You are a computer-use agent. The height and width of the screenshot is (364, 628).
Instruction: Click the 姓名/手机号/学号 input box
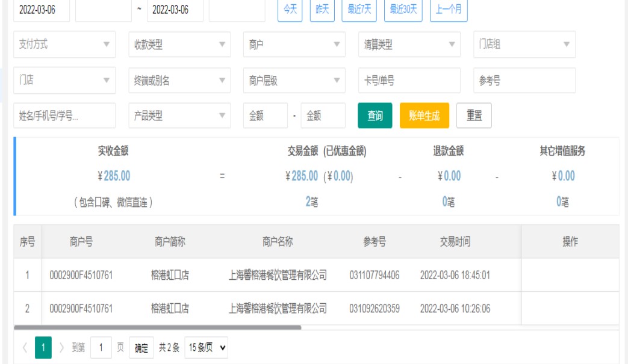point(64,116)
